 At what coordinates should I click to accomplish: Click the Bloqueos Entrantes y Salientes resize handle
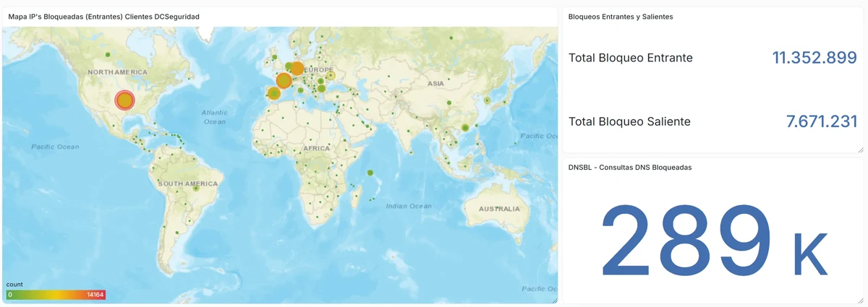[860, 150]
